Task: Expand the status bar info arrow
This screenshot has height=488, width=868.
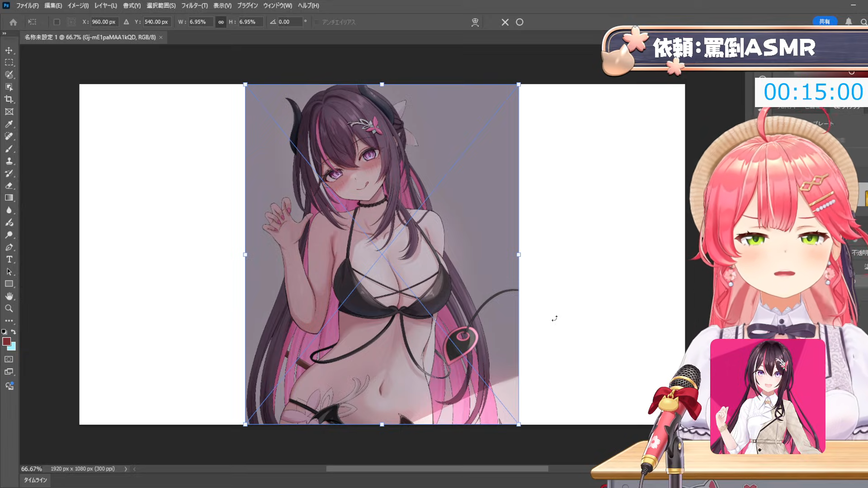Action: point(126,469)
